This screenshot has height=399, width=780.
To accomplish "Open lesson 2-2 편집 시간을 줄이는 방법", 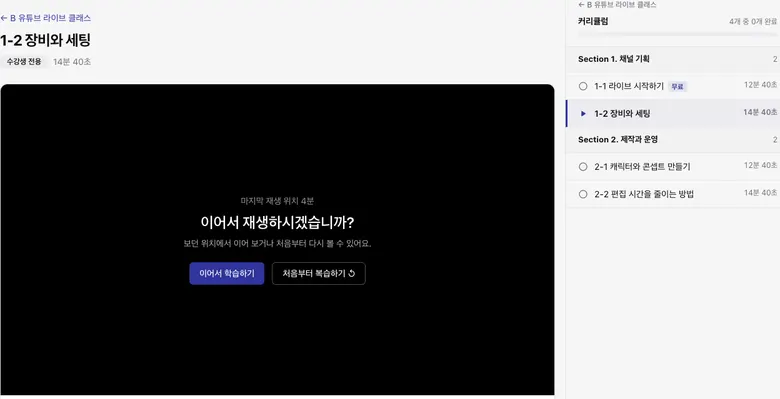I will tap(673, 194).
